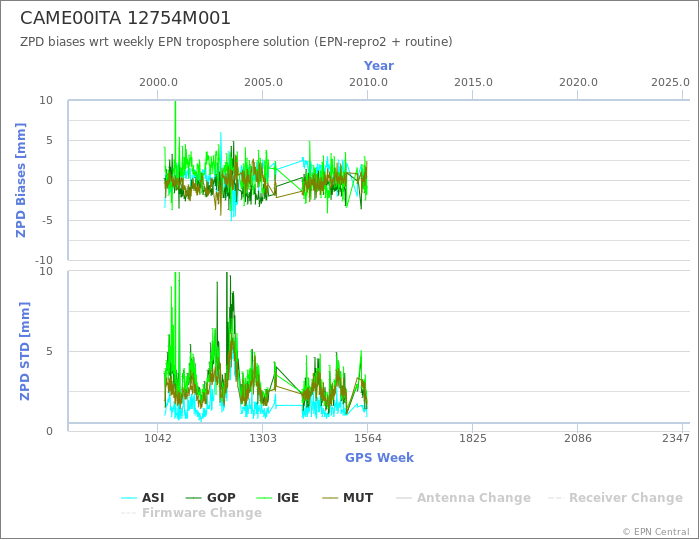Click the GPS week 1564 tick label
The height and width of the screenshot is (540, 700).
(368, 438)
